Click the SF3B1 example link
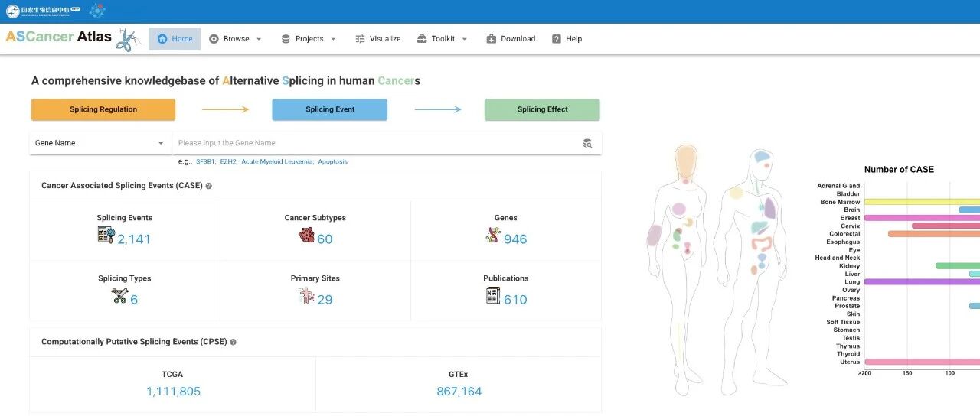 (x=206, y=162)
